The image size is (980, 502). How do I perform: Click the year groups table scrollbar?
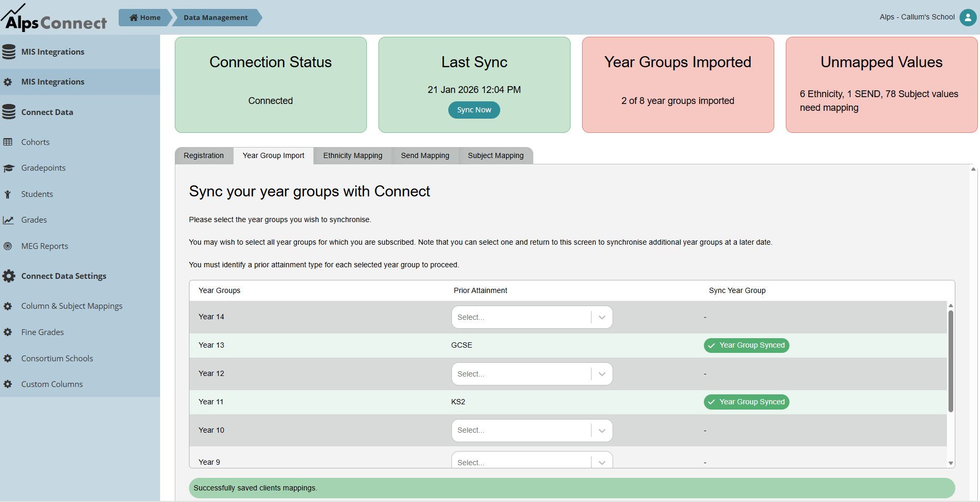(951, 361)
